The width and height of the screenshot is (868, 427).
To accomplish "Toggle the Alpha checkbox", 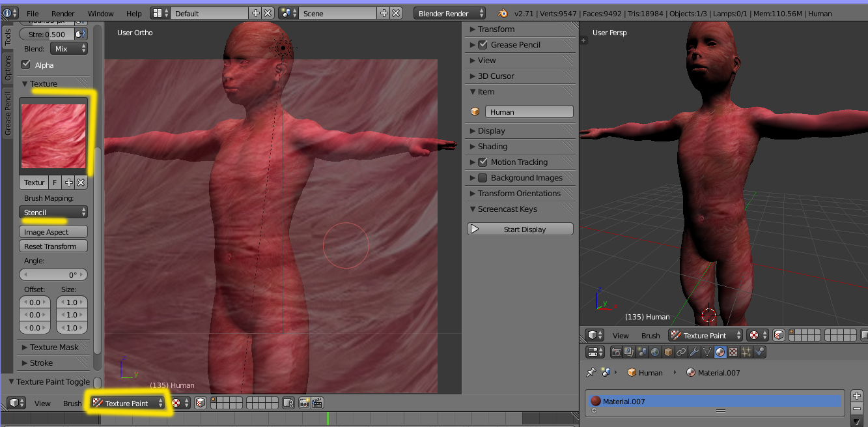I will [26, 65].
